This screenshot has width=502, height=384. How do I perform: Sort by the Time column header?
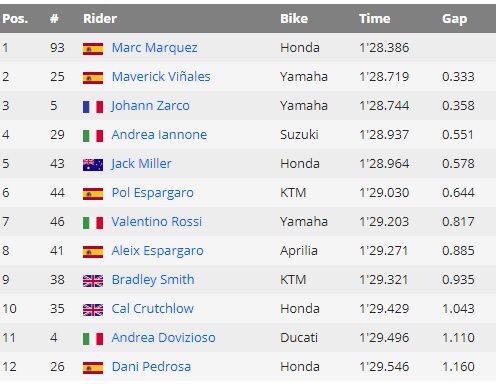[375, 19]
